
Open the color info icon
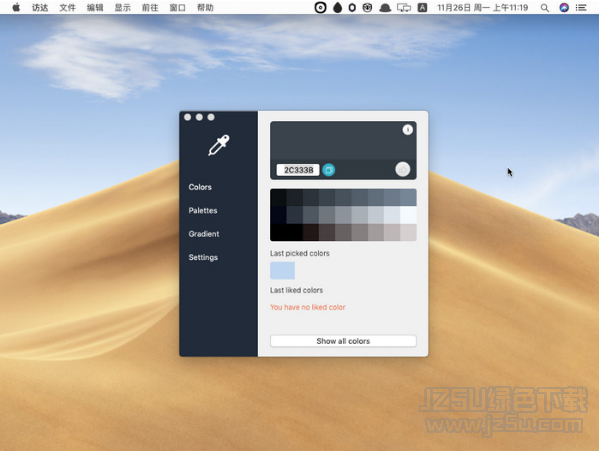click(x=408, y=130)
